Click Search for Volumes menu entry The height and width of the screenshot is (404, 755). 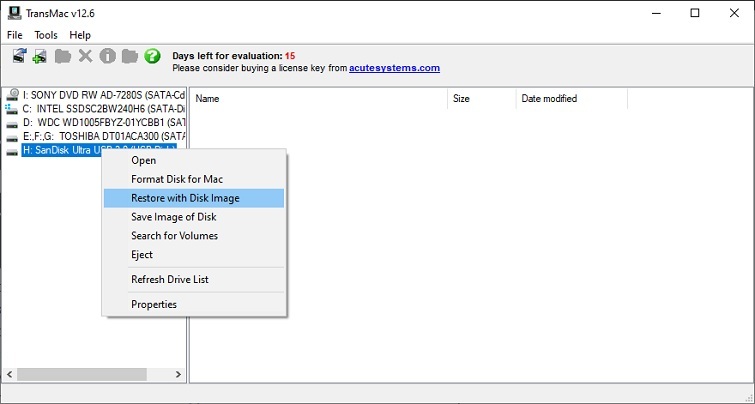pyautogui.click(x=174, y=236)
